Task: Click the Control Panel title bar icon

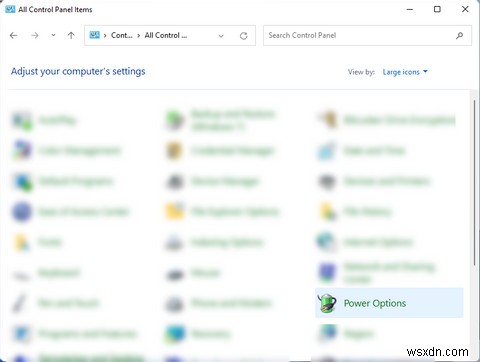Action: (10, 9)
